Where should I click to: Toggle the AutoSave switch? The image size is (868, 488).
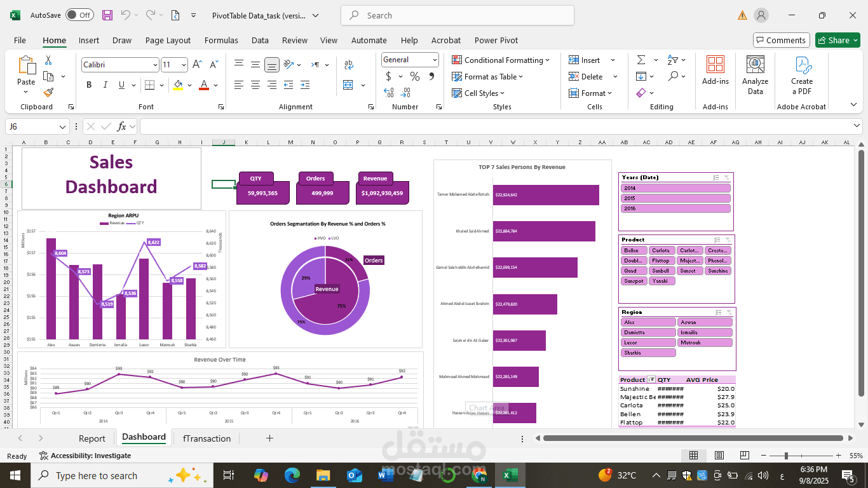pyautogui.click(x=79, y=15)
